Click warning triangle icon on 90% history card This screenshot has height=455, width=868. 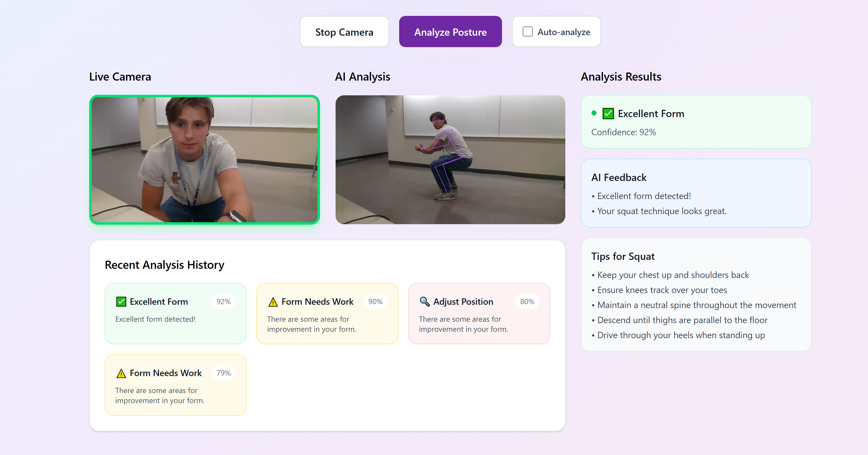(x=273, y=302)
